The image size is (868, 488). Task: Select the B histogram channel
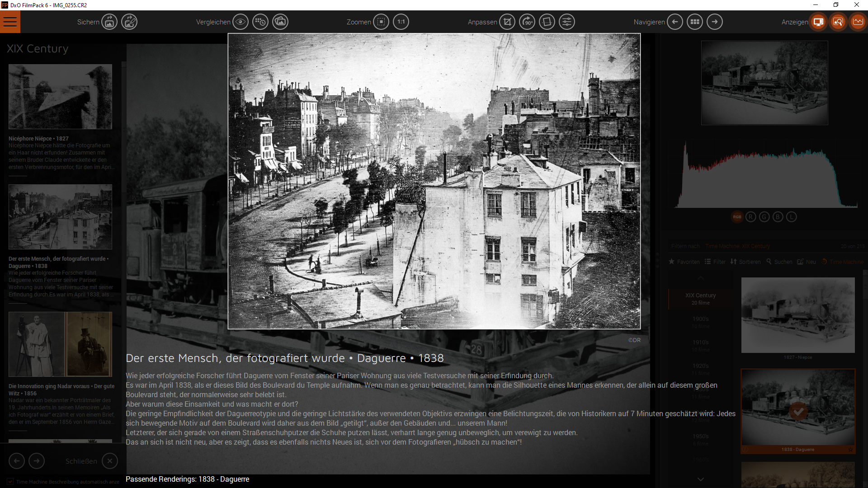coord(778,217)
